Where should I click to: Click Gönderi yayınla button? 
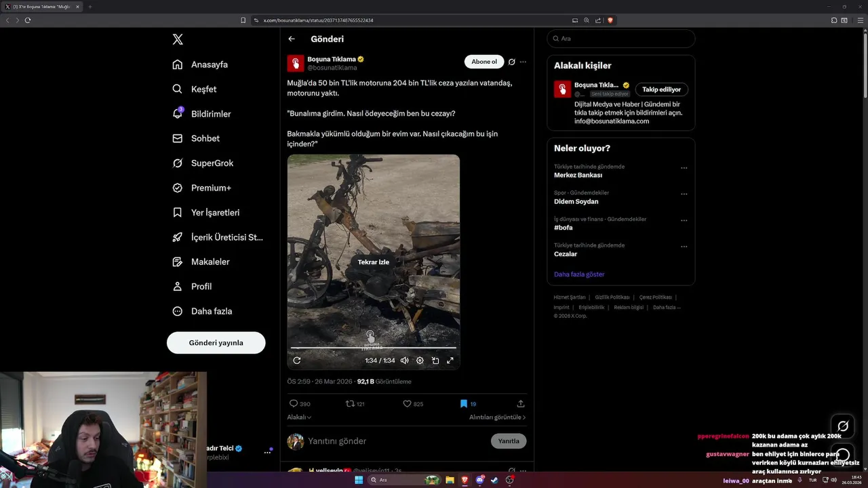point(216,343)
